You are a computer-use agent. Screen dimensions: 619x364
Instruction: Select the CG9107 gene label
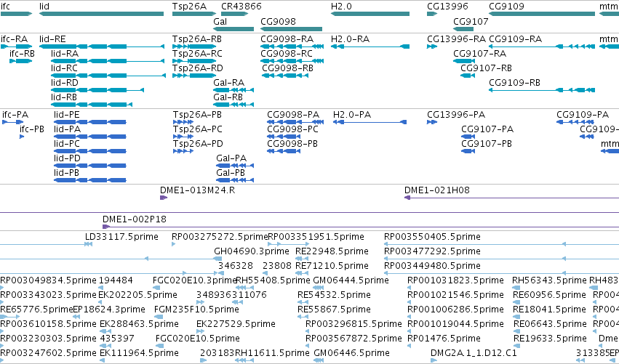coord(471,21)
